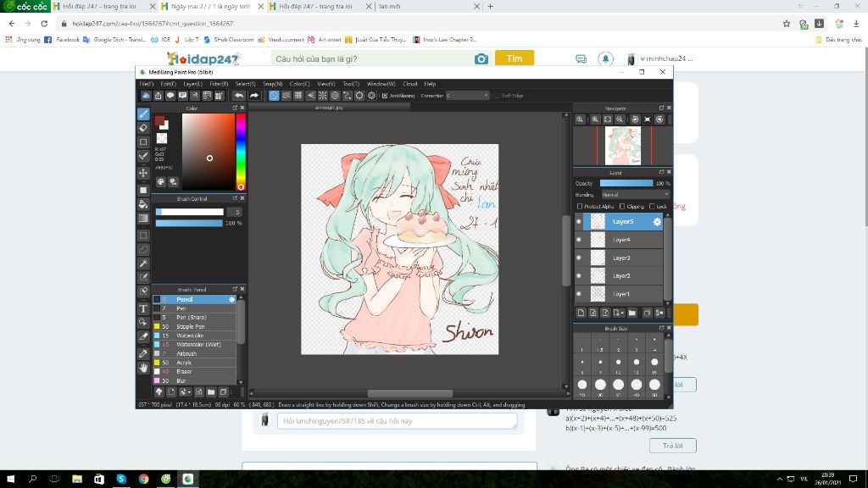Click the rainbow hue bar in Color panel

tap(241, 152)
